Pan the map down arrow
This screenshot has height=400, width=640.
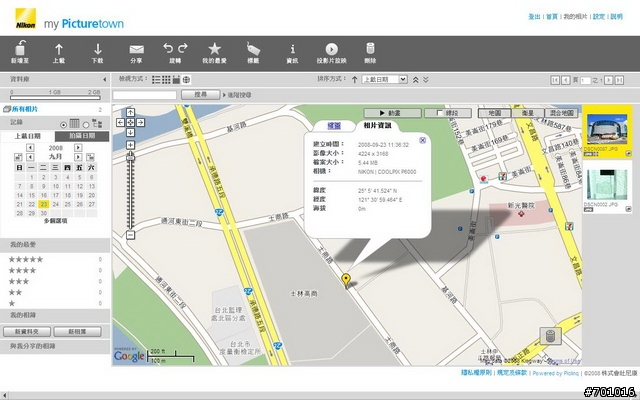pos(130,132)
